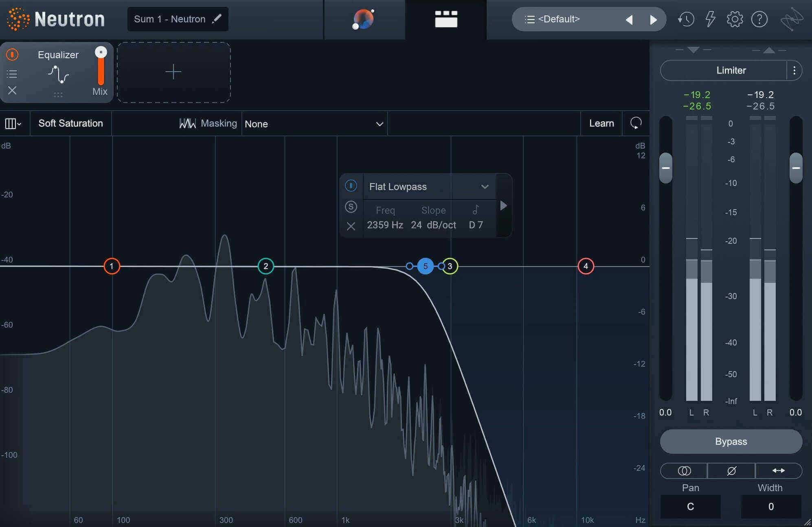The width and height of the screenshot is (812, 527).
Task: Click the up triangle above output meter
Action: 769,50
